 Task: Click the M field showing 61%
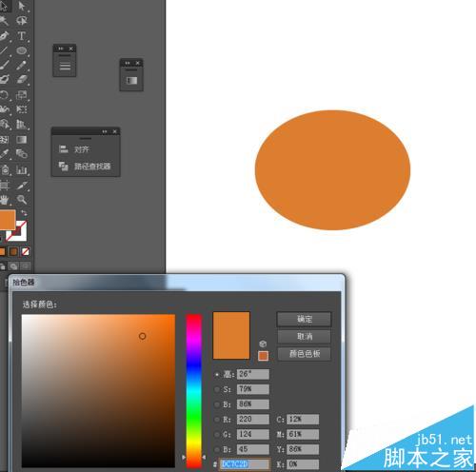(303, 434)
